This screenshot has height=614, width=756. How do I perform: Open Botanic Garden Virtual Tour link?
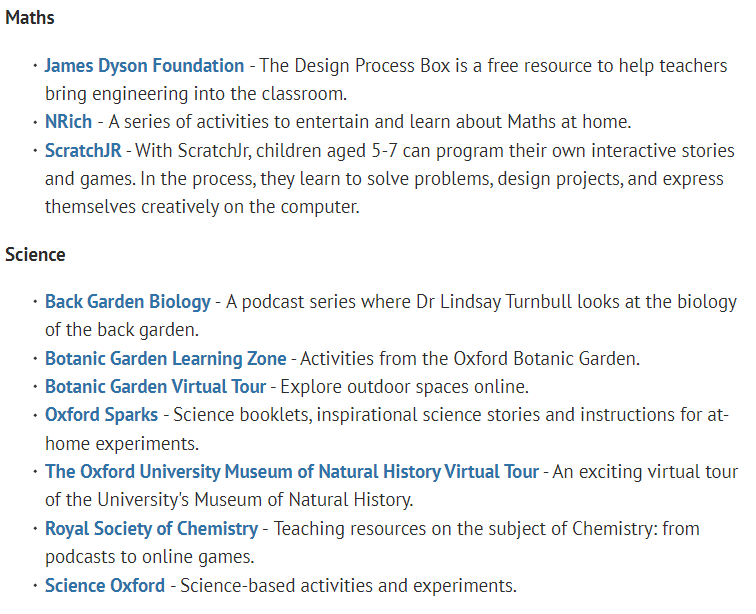(155, 387)
